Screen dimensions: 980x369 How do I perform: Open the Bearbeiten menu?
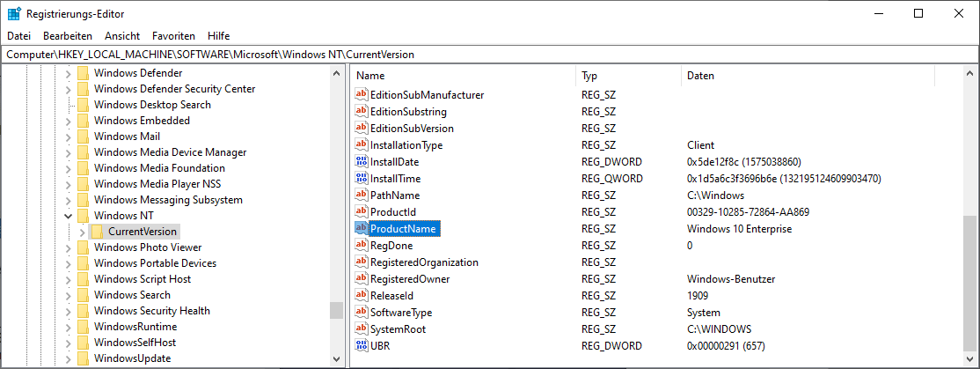[x=68, y=36]
